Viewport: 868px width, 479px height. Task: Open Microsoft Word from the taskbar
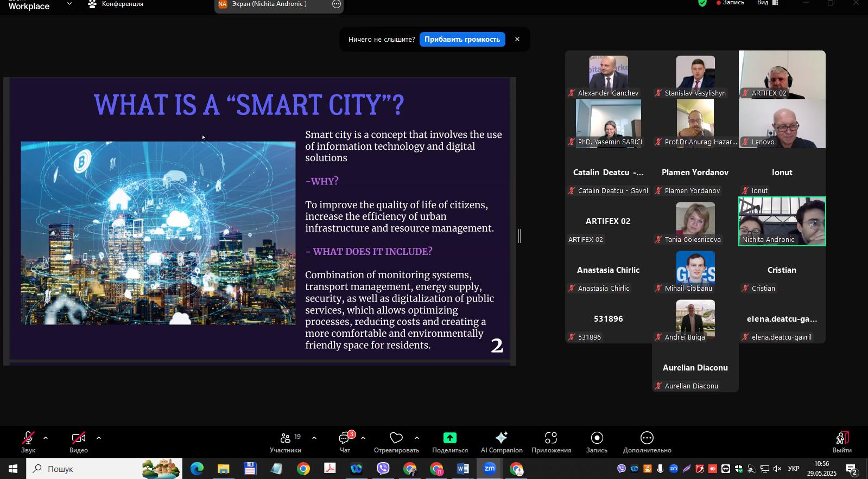point(462,469)
